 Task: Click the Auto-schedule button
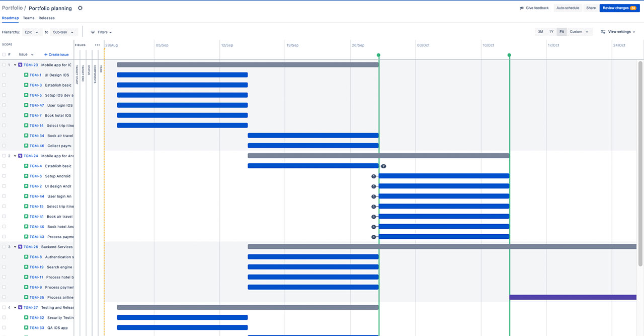click(x=568, y=8)
